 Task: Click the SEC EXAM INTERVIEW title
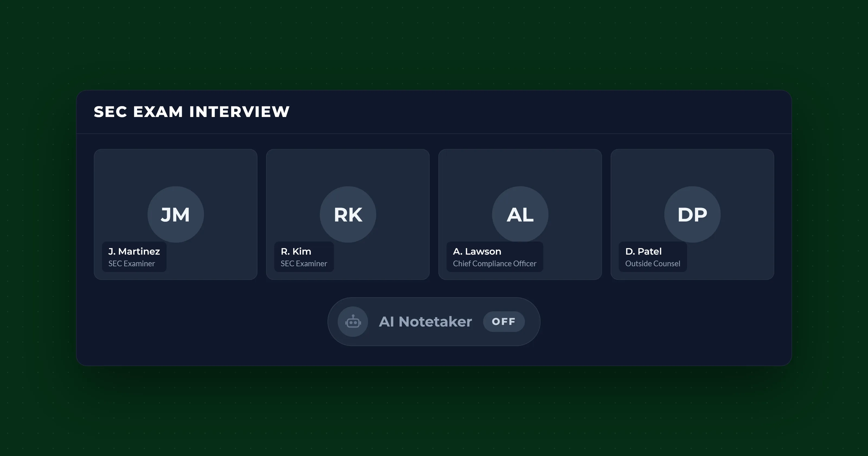(192, 112)
